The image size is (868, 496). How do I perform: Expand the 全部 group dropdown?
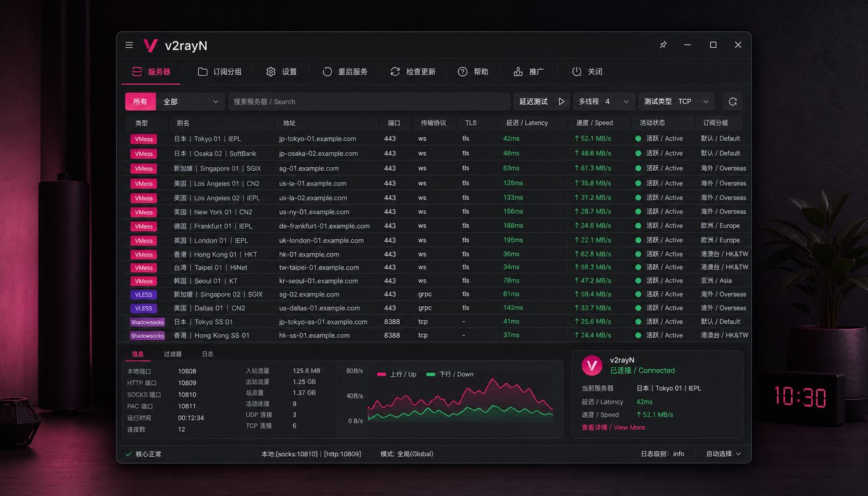[x=190, y=102]
